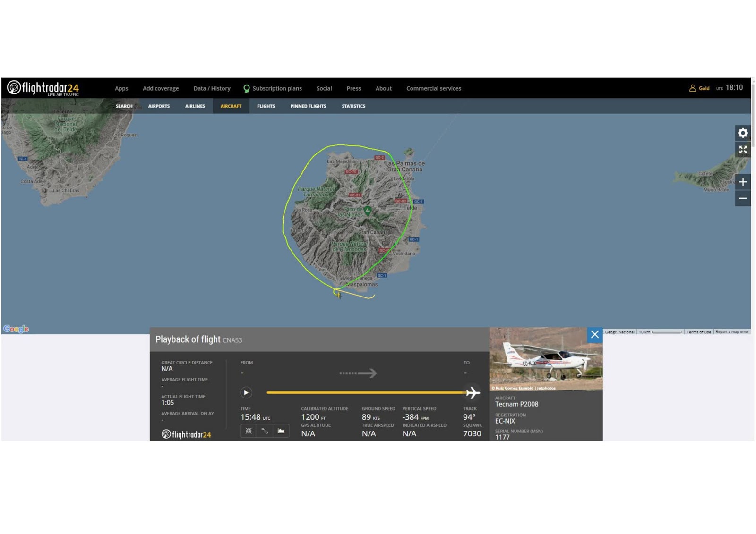Click the Maspalomas map label
Image resolution: width=756 pixels, height=534 pixels.
[x=362, y=284]
